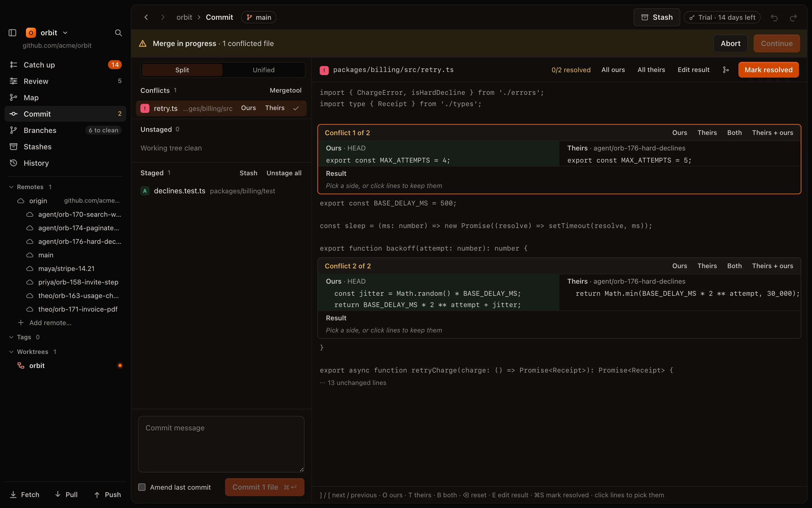This screenshot has width=812, height=508.
Task: Expand the 13 unchanged lines
Action: 353,383
